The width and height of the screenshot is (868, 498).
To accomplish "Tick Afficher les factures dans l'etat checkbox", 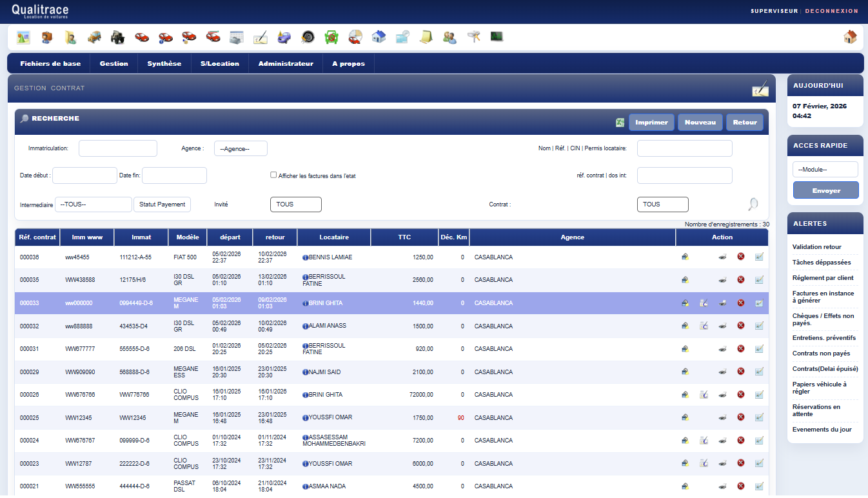I will 273,175.
